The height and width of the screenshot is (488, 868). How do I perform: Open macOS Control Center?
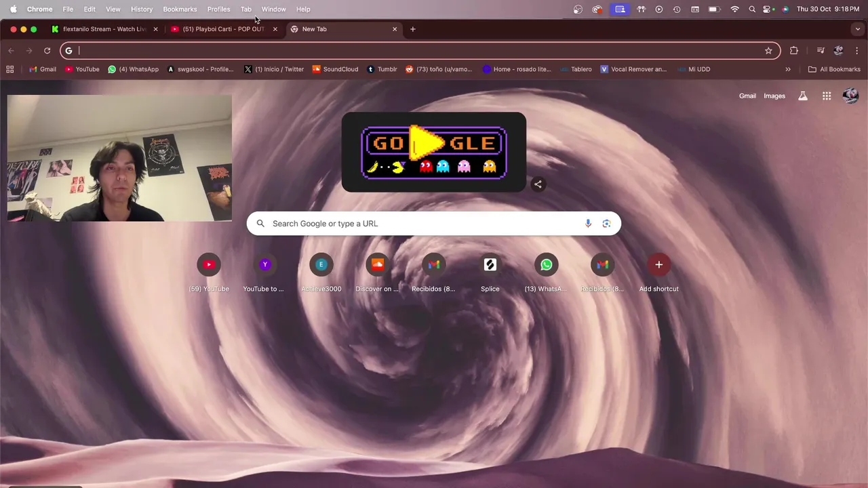[x=768, y=9]
